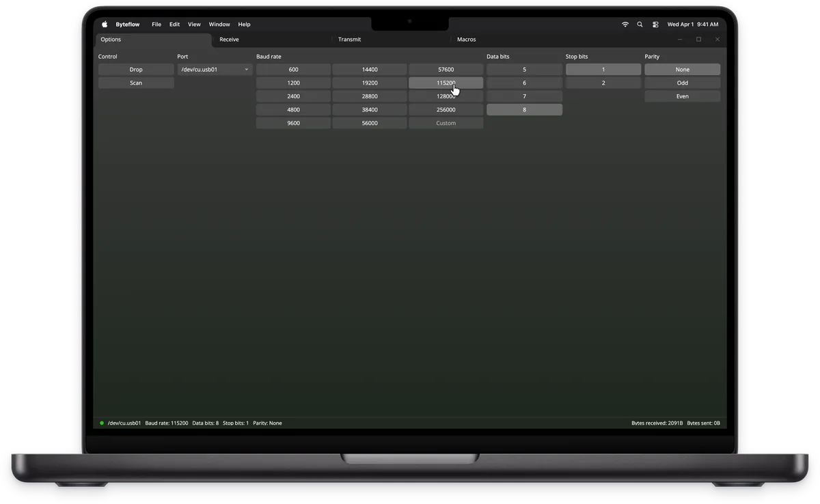Maximize the Byteflow window
The image size is (820, 504).
tap(698, 40)
